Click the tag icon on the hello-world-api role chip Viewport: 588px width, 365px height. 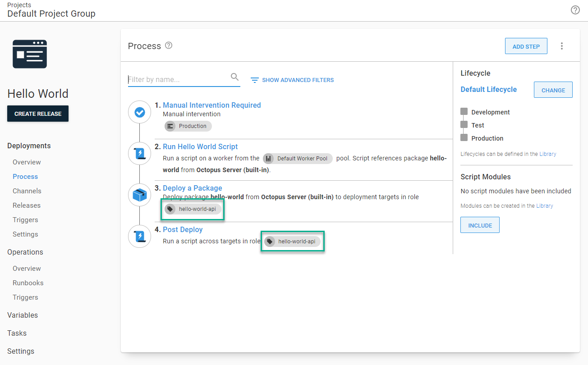[x=170, y=209]
